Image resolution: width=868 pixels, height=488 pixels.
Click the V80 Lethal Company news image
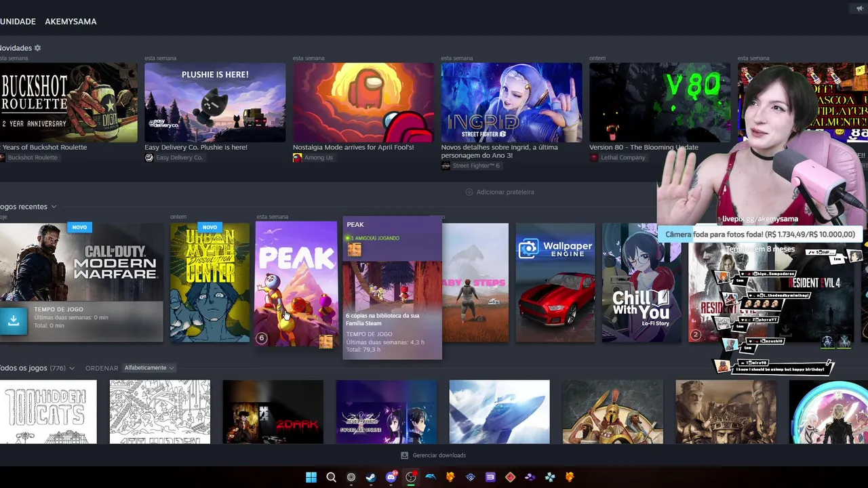pyautogui.click(x=659, y=103)
